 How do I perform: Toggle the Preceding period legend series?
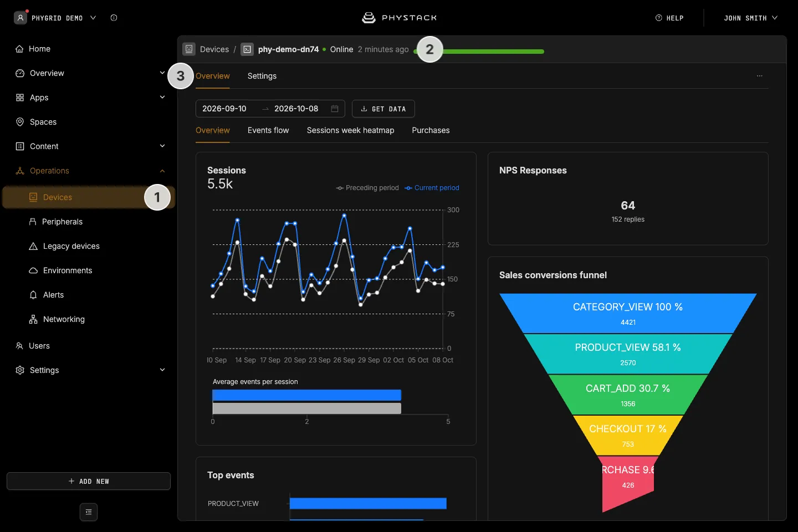tap(367, 188)
